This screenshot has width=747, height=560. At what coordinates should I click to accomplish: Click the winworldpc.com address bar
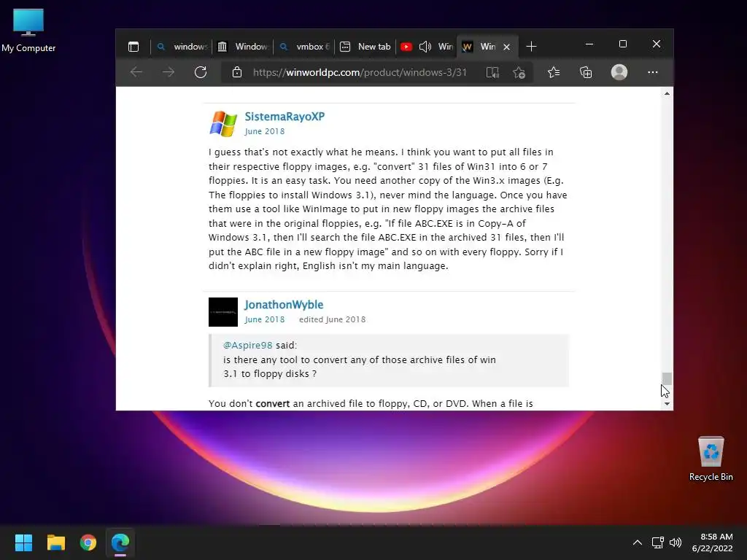click(360, 72)
